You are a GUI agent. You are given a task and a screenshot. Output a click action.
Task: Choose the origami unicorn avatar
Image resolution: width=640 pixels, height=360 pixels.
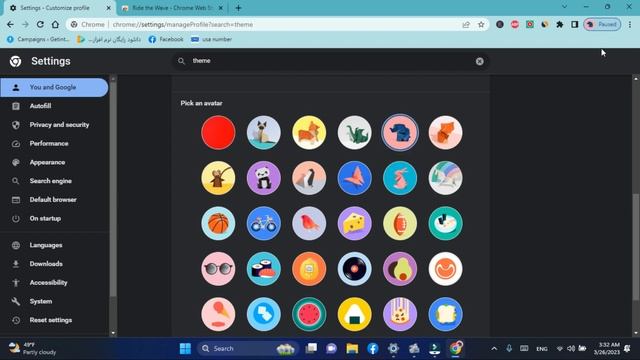[445, 178]
